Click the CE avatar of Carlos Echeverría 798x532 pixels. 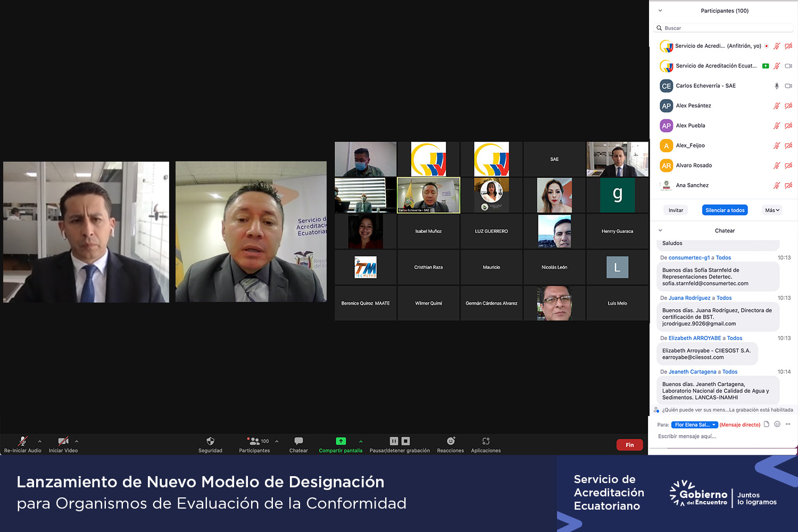pos(666,86)
